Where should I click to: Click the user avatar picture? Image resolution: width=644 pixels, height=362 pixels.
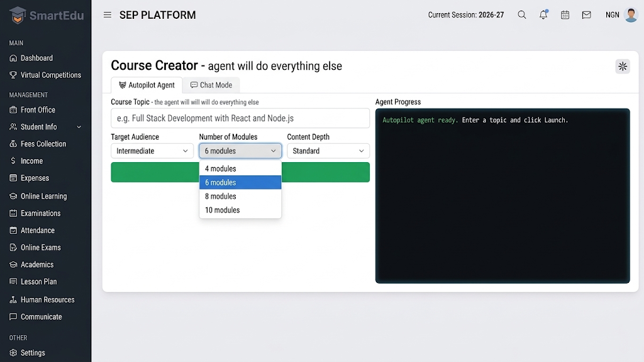[631, 15]
